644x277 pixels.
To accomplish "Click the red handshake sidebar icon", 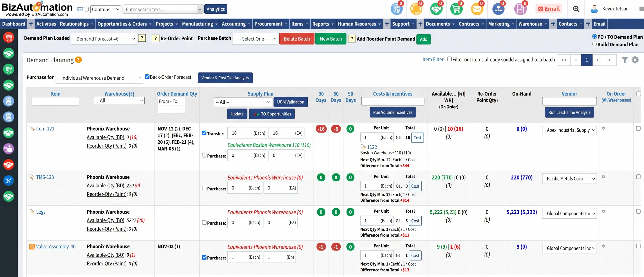I will click(9, 164).
